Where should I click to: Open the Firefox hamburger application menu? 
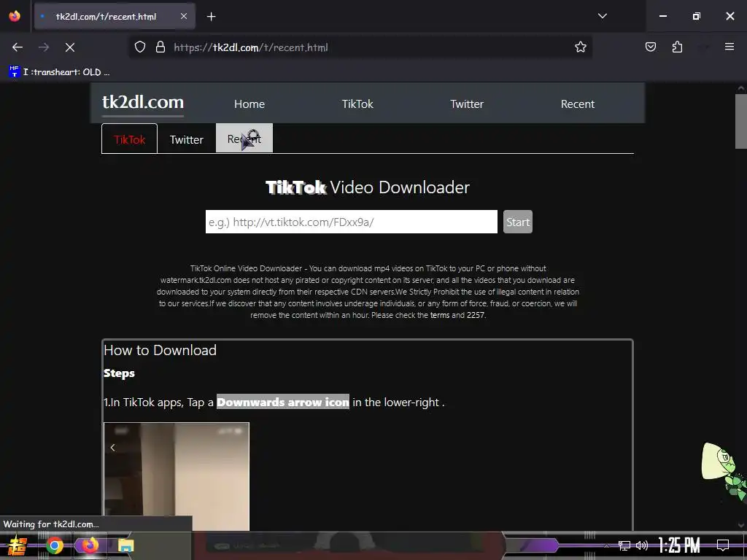point(729,47)
